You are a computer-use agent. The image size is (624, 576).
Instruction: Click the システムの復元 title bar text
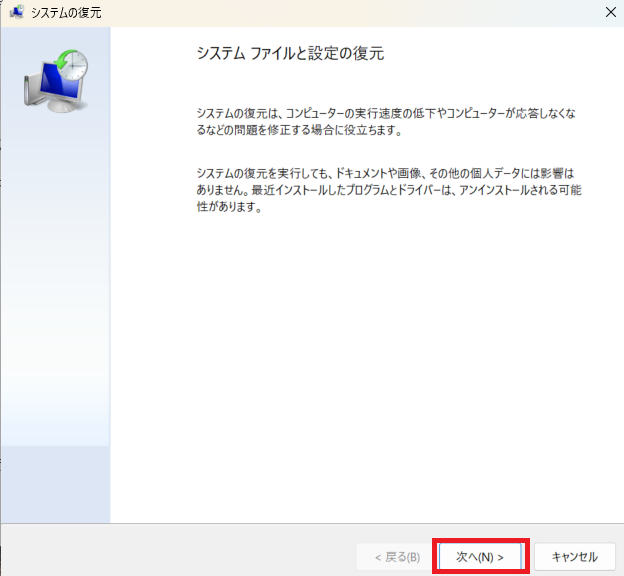[66, 13]
